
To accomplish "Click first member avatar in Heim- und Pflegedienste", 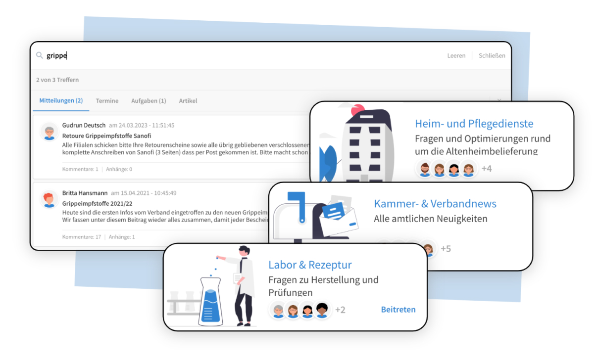I will [424, 169].
